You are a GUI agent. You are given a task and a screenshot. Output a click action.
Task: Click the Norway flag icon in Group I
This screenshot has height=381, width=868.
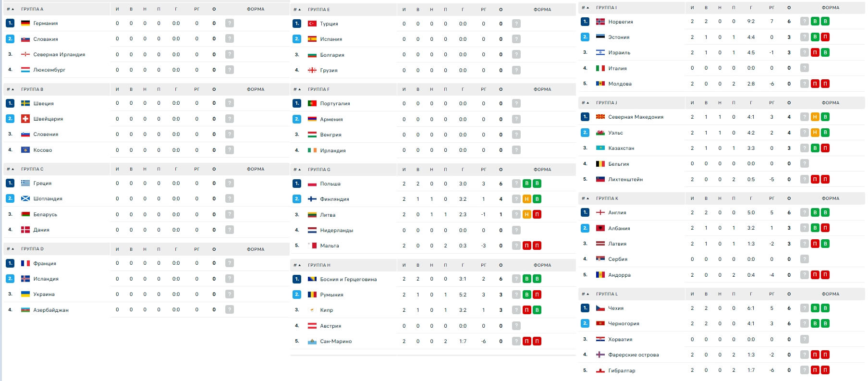(x=600, y=22)
